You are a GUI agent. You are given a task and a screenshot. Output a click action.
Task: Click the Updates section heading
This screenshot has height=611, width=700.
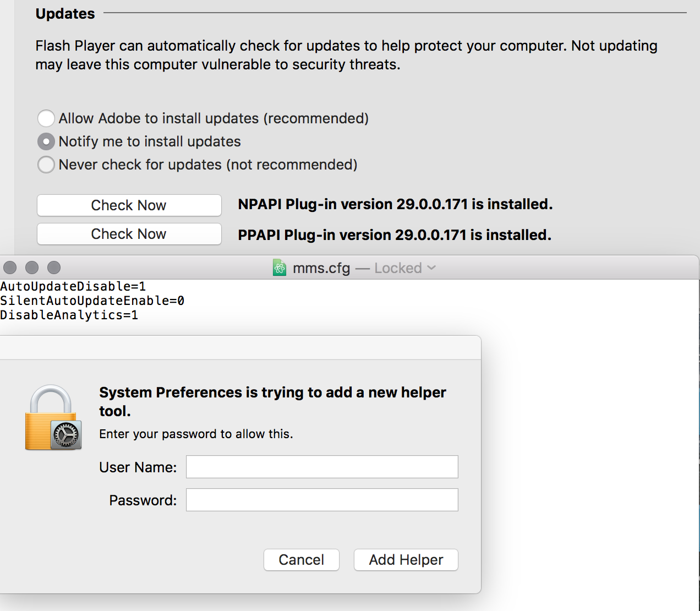(65, 14)
